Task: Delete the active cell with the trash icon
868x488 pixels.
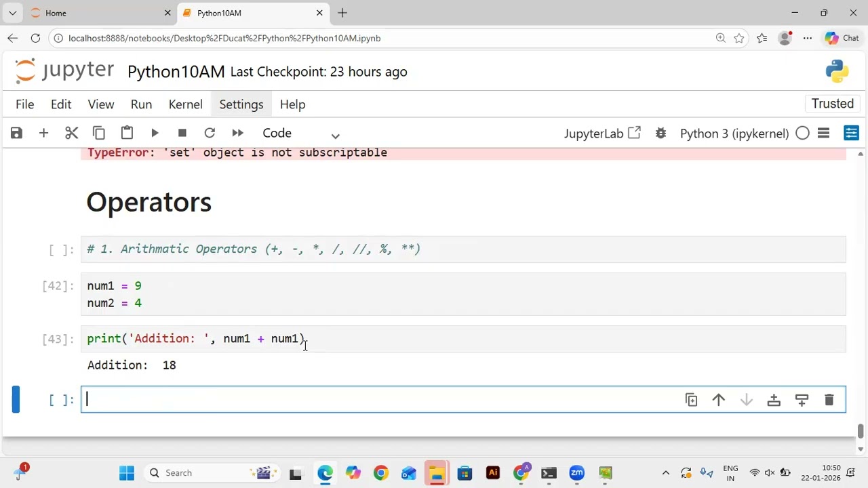Action: pyautogui.click(x=829, y=400)
